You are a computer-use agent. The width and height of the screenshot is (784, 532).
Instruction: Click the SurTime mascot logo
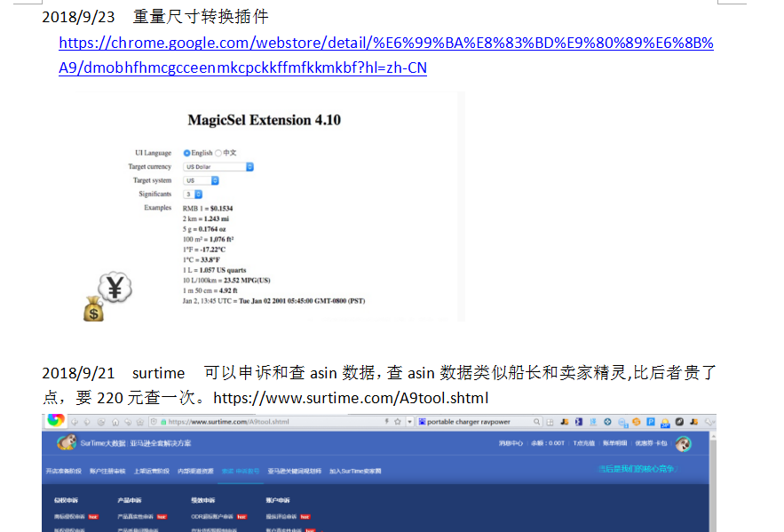coord(66,442)
